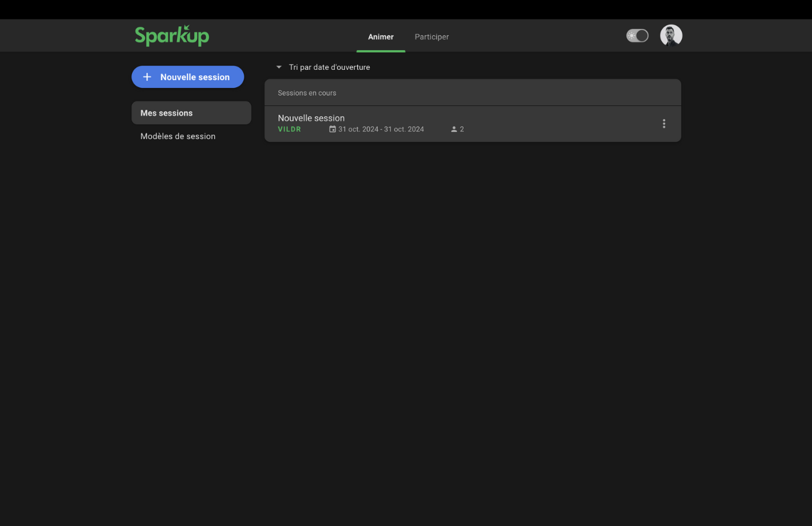Open the Participer tab
Viewport: 812px width, 526px height.
[x=432, y=37]
